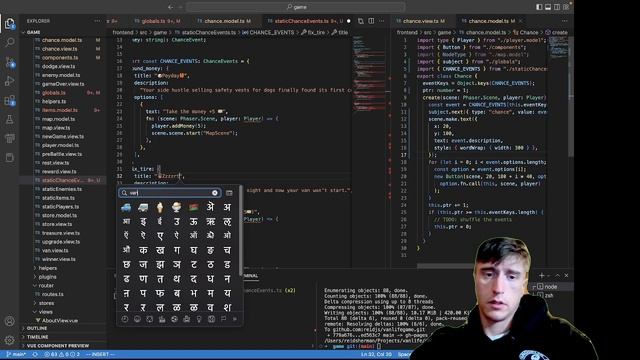Click the split editor icon in left group
The height and width of the screenshot is (360, 640).
coord(371,21)
